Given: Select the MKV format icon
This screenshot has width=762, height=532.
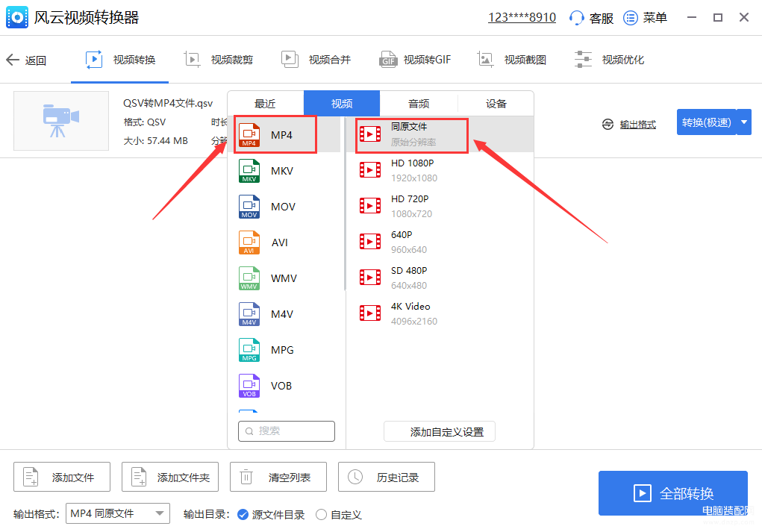Looking at the screenshot, I should coord(249,171).
